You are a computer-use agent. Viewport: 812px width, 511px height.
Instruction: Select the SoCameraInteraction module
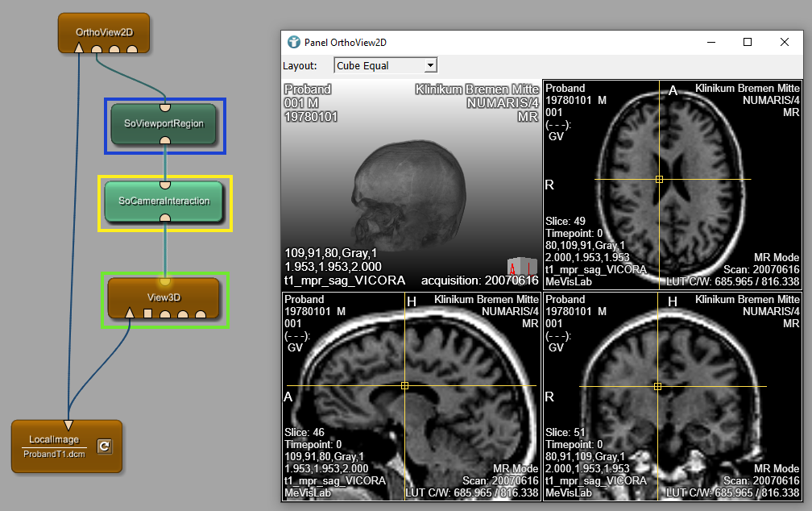(x=164, y=201)
